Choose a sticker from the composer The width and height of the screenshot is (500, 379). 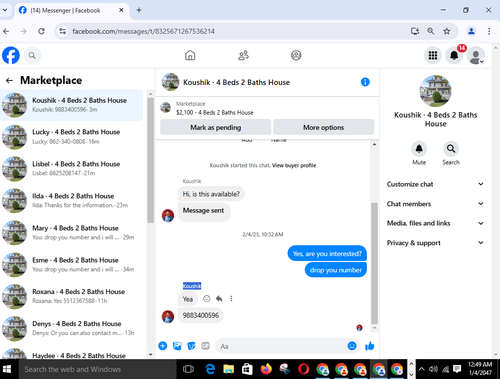191,346
